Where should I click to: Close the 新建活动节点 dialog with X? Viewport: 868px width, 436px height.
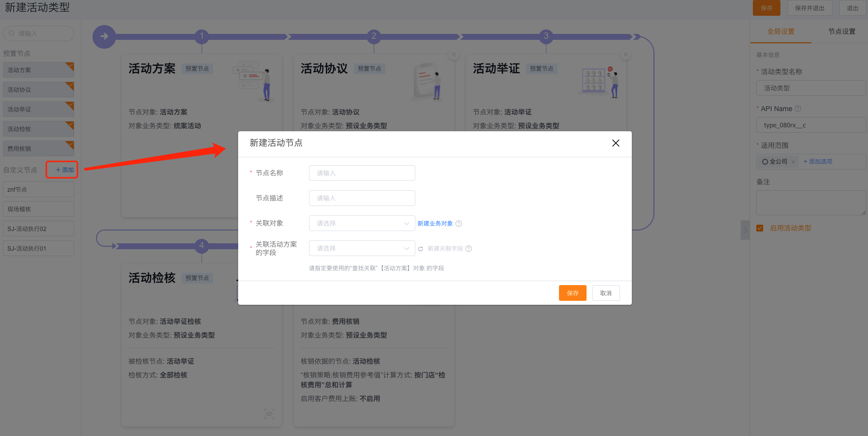coord(616,143)
